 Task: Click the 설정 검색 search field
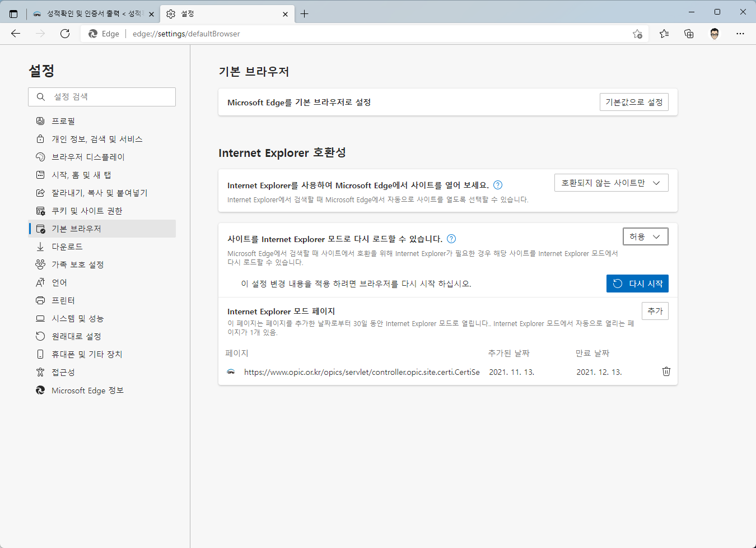click(x=102, y=97)
